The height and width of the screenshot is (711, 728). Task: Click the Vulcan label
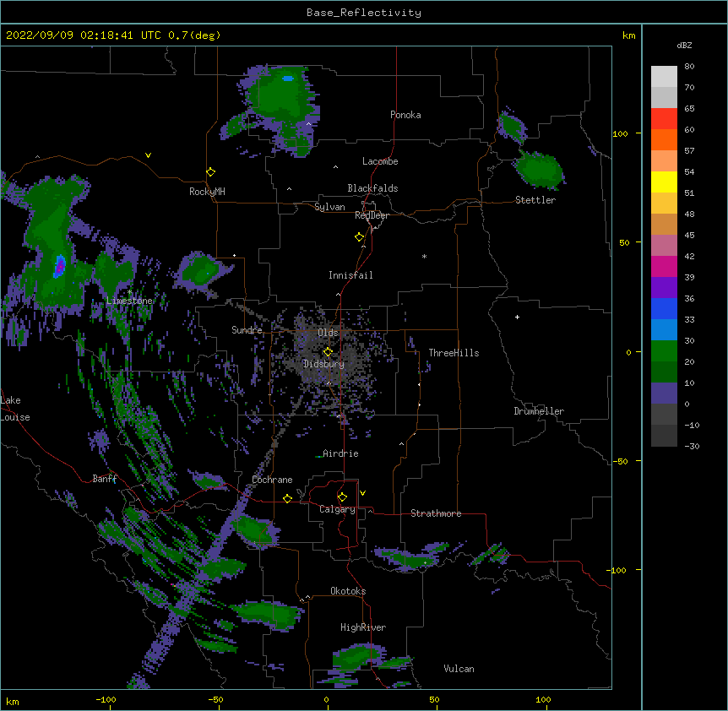(459, 669)
